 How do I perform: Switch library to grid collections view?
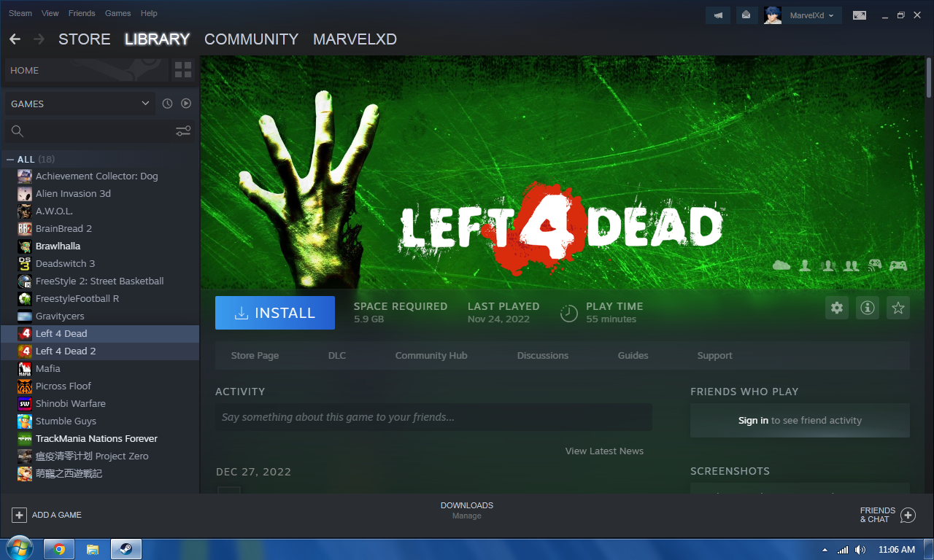click(x=183, y=70)
